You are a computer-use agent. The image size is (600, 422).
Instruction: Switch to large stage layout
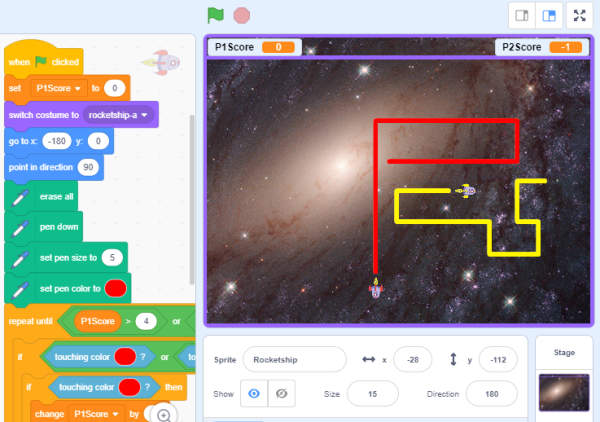[548, 15]
